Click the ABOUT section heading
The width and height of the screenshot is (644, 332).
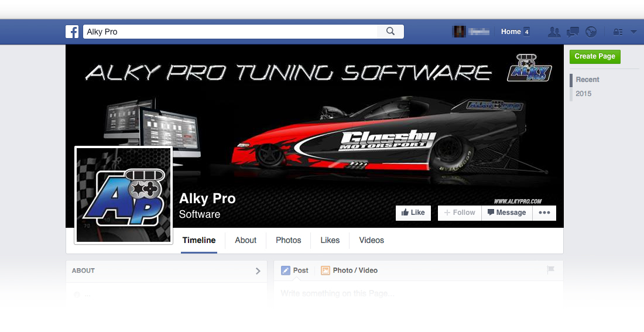83,271
